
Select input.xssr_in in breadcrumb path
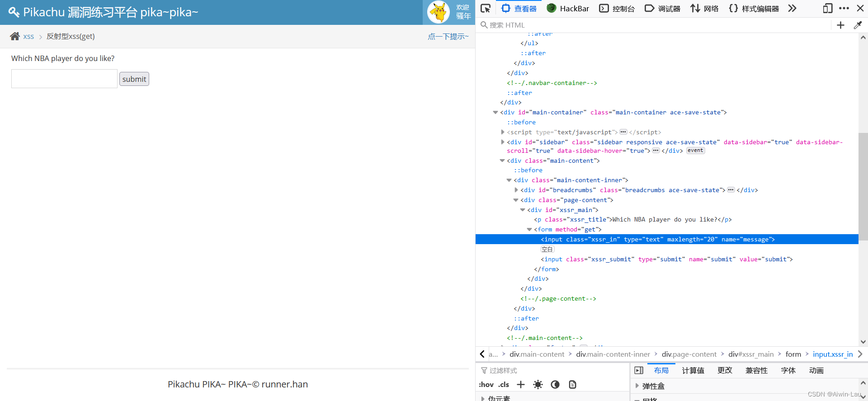click(833, 354)
